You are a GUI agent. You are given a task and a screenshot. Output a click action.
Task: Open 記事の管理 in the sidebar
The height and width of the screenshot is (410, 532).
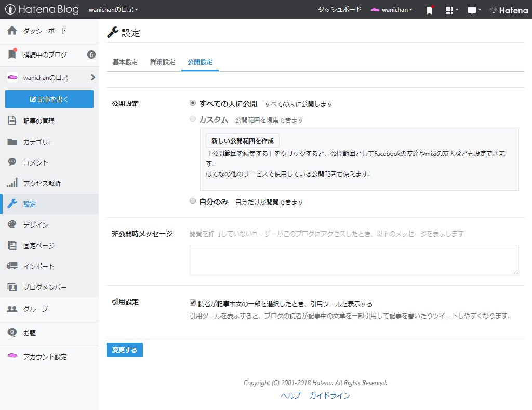tap(49, 120)
